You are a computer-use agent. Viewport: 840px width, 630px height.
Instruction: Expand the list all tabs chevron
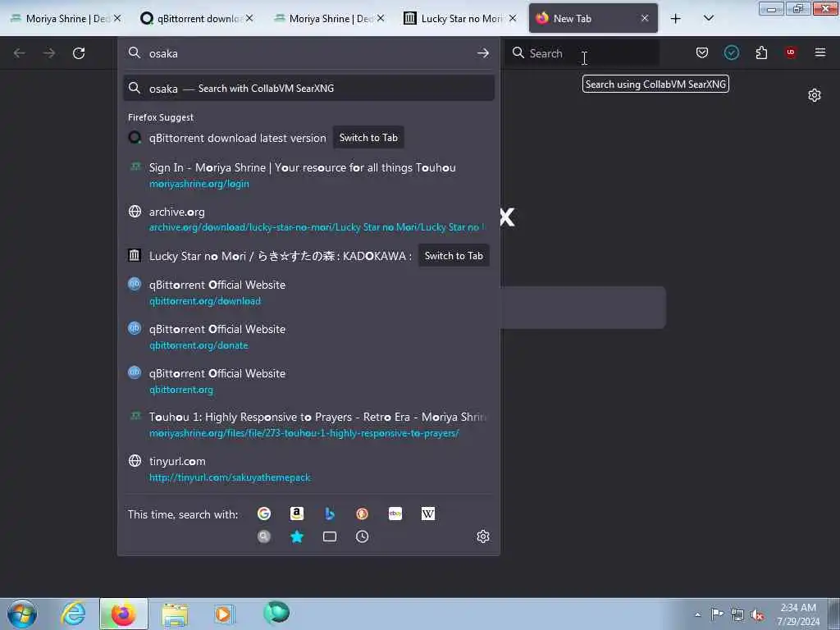pyautogui.click(x=708, y=18)
